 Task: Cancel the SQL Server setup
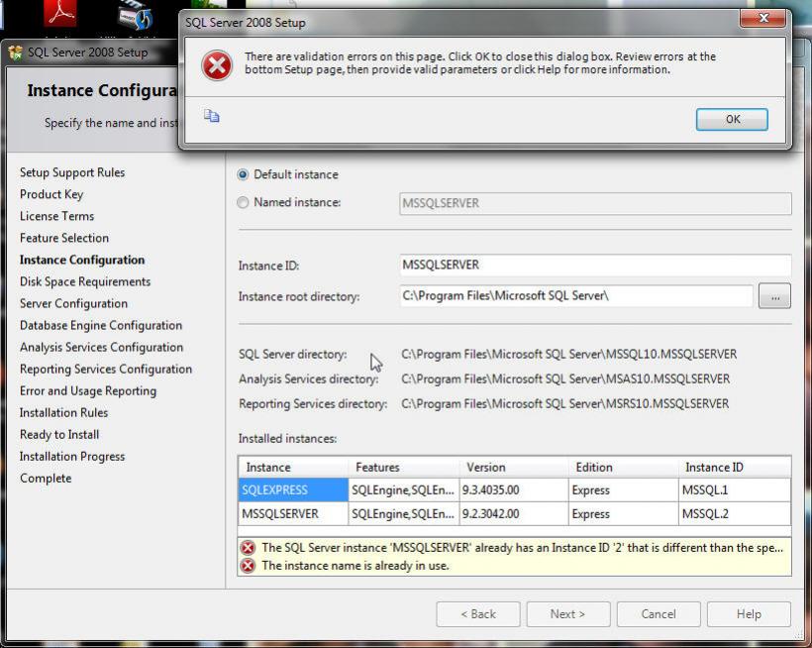click(659, 614)
